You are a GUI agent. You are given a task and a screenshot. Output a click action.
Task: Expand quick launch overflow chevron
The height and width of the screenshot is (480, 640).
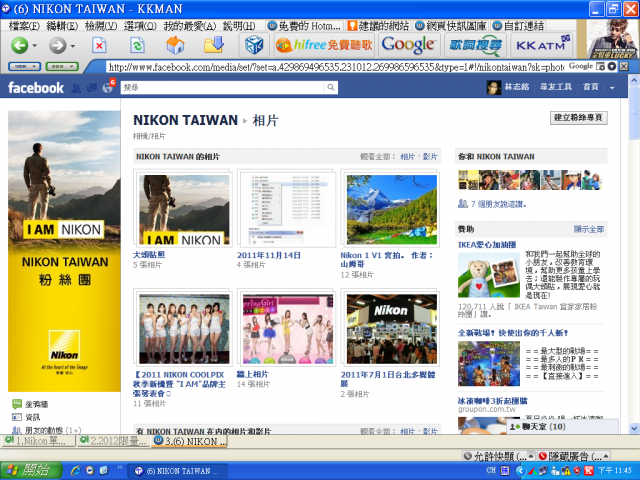pos(120,467)
